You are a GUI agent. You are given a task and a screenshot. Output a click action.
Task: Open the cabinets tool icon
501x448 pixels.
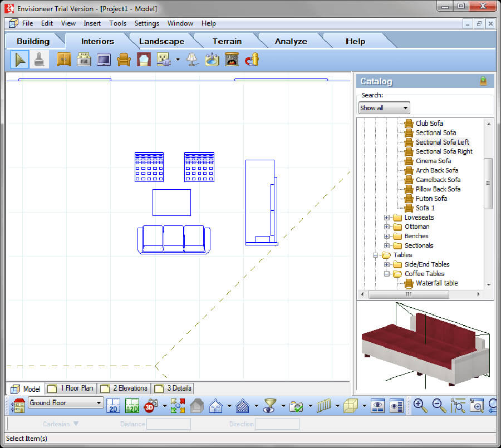coord(64,60)
